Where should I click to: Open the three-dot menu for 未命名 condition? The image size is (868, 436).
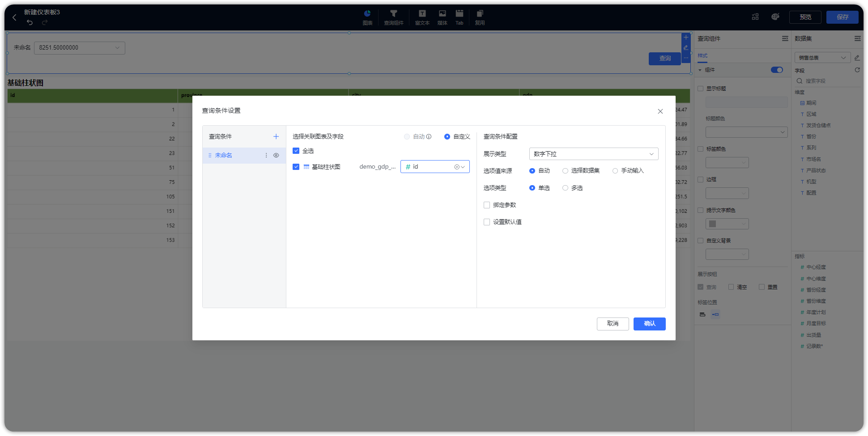coord(266,155)
